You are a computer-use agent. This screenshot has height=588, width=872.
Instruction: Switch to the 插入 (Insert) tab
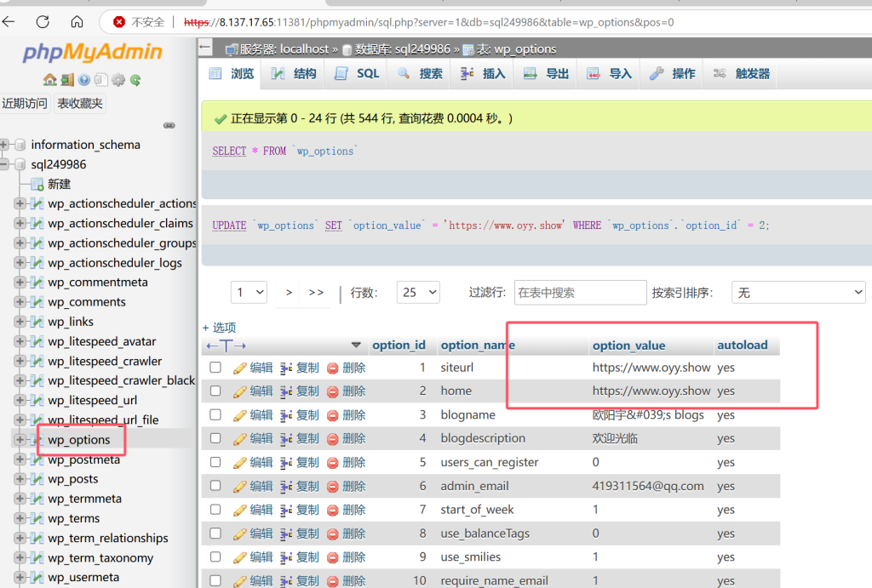point(484,74)
